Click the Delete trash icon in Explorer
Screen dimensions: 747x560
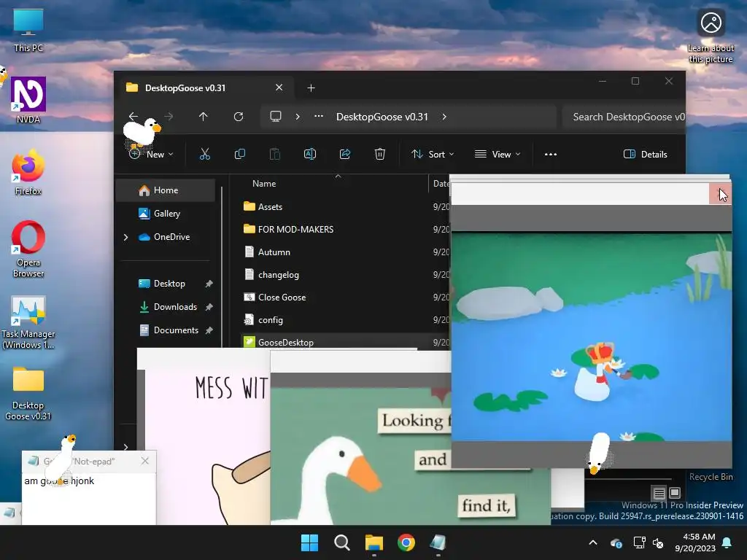coord(379,154)
